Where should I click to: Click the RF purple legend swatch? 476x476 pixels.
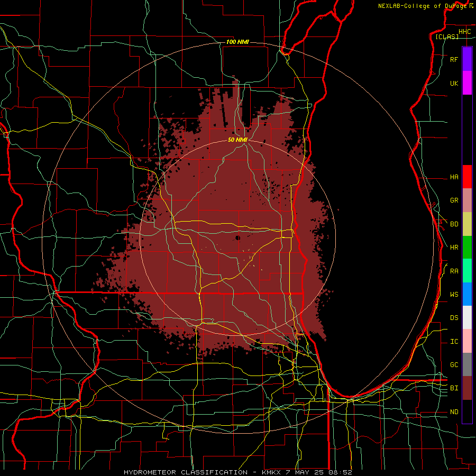click(467, 59)
